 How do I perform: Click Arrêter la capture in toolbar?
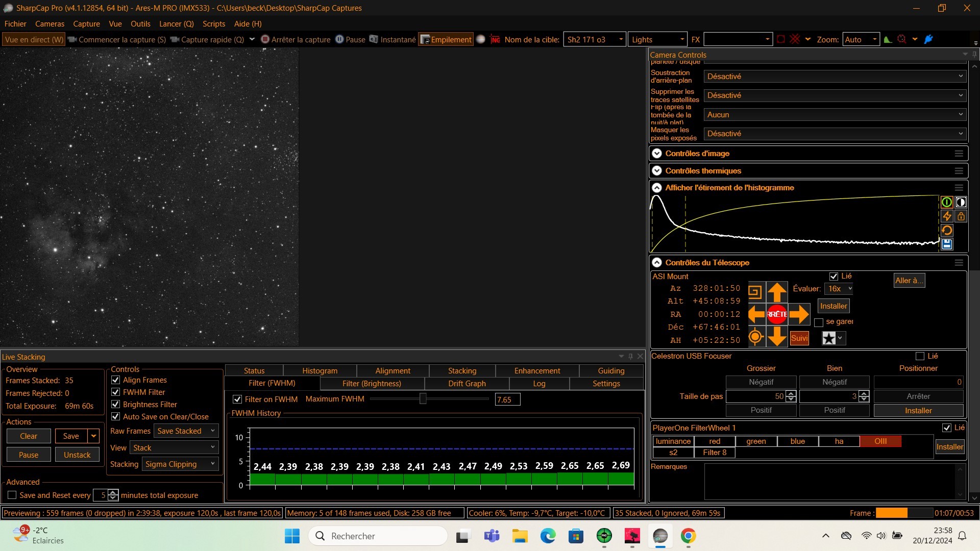pyautogui.click(x=296, y=39)
